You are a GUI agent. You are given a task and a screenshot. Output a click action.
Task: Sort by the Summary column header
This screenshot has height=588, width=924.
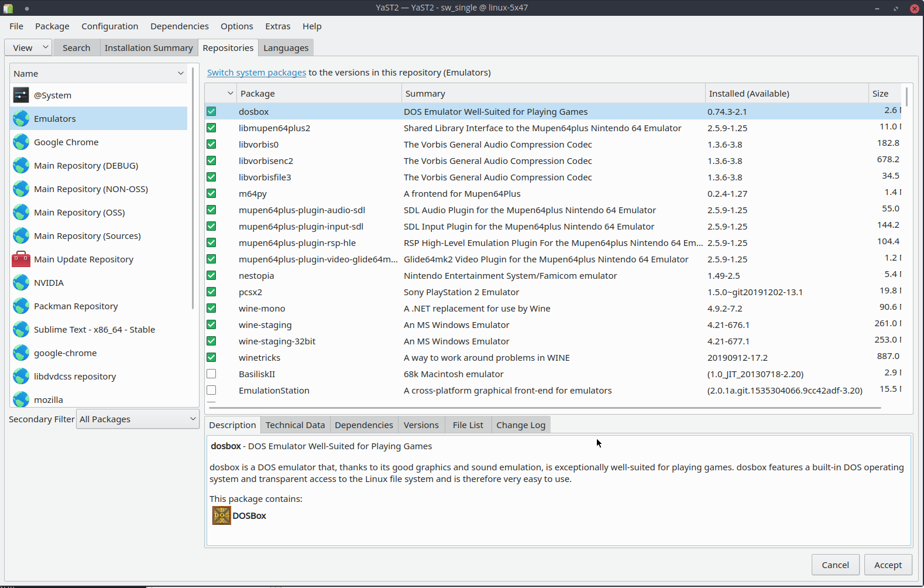coord(553,93)
